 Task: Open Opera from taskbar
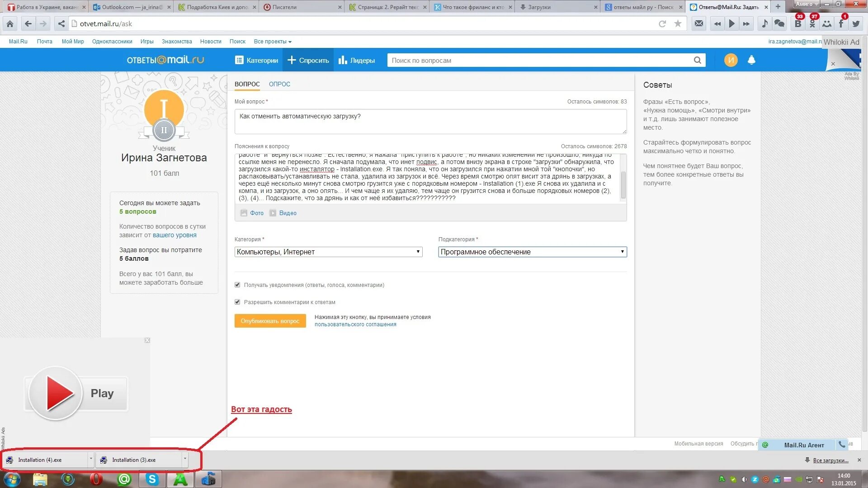96,479
